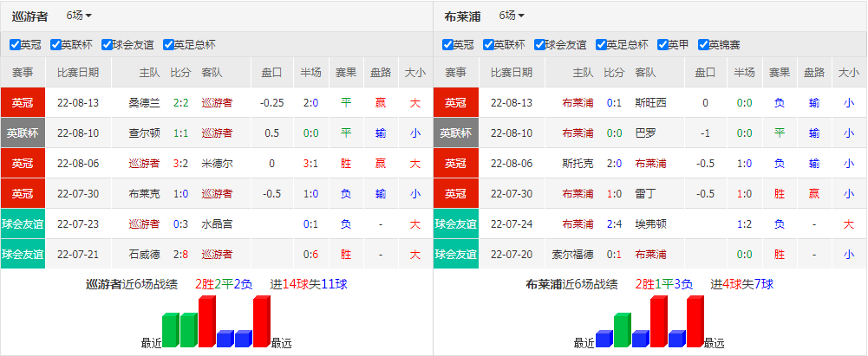Click 赛事 column header in 巡游者 table
Screen dimensions: 868x356
click(23, 73)
